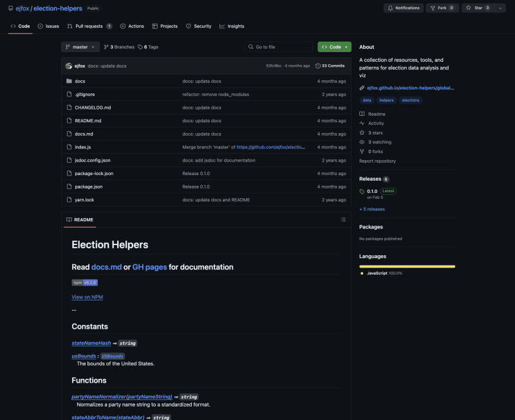Click the helpers topic tag
Viewport: 515px width, 420px height.
[386, 100]
